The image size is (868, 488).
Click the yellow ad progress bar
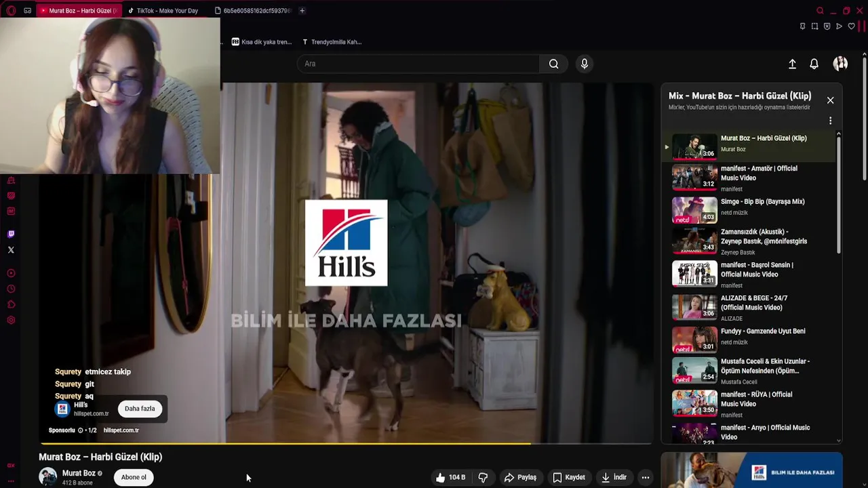click(x=285, y=444)
